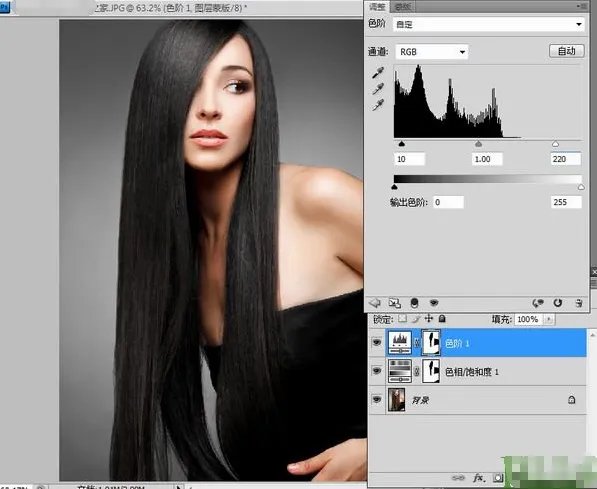Click the 背景 layer thumbnail

coord(396,400)
